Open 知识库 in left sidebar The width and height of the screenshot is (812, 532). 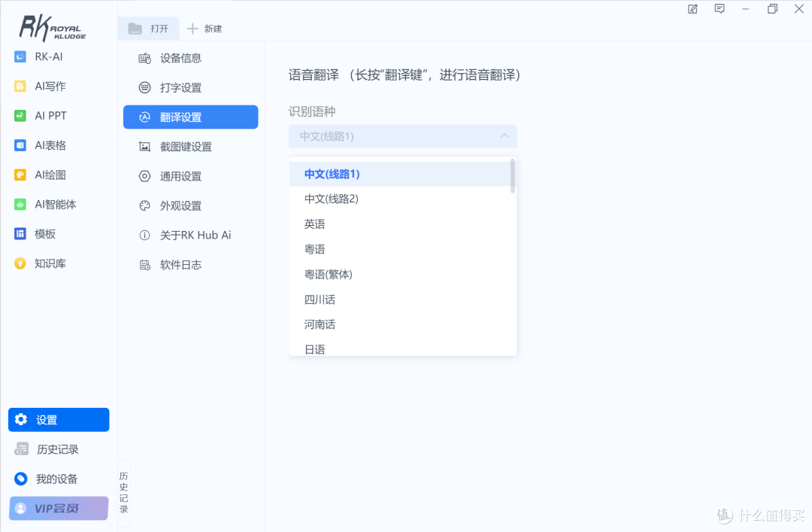coord(59,263)
